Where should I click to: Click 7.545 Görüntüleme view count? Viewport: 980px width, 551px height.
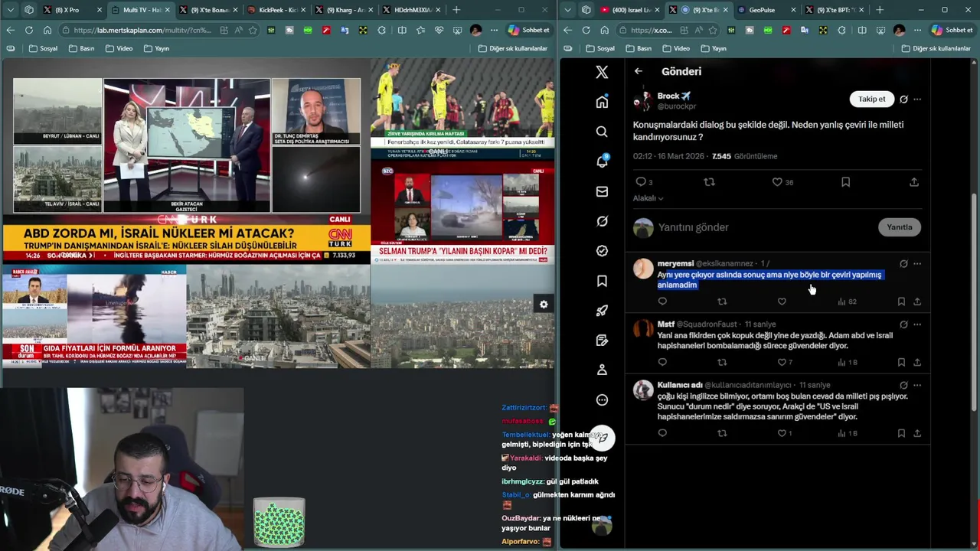(744, 156)
